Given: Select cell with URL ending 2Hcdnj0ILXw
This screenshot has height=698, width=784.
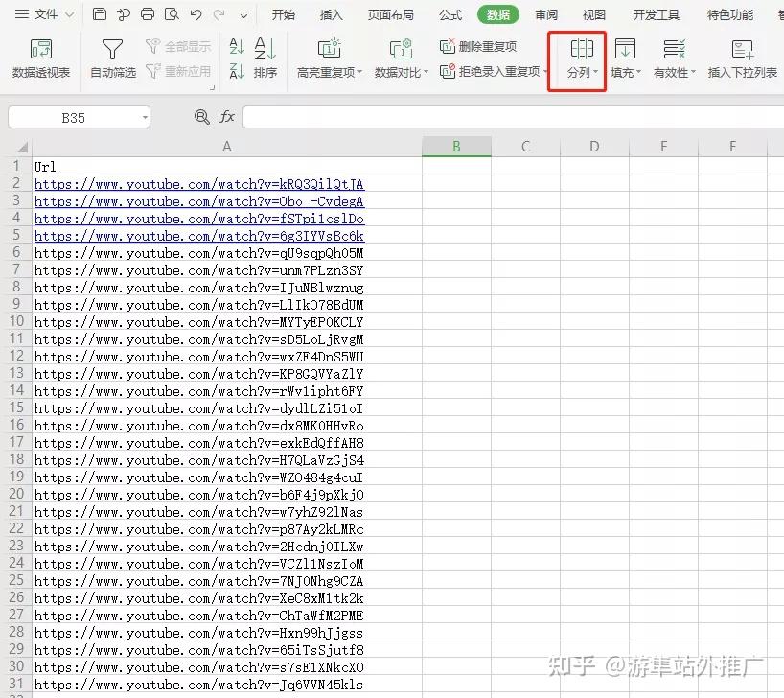Looking at the screenshot, I should click(226, 547).
